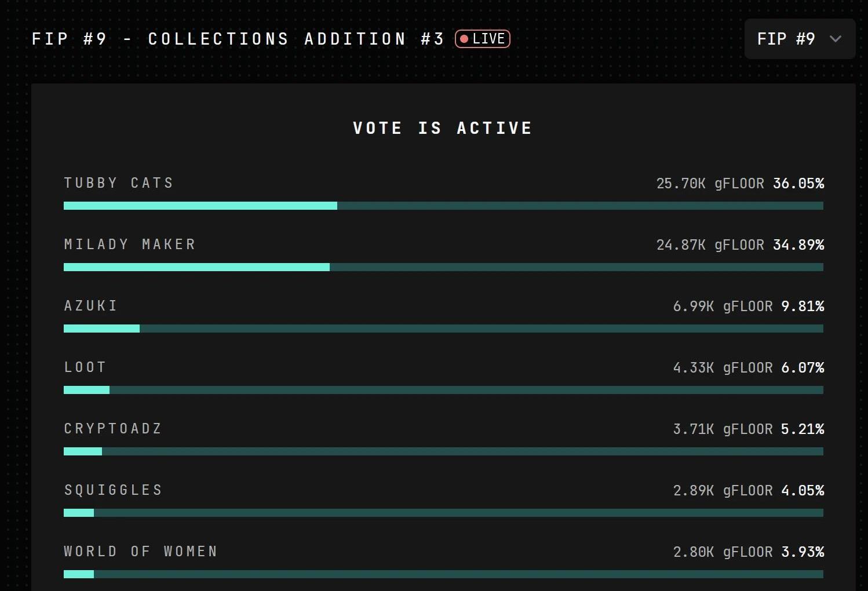868x591 pixels.
Task: Click the Squiggles collection label
Action: click(113, 490)
